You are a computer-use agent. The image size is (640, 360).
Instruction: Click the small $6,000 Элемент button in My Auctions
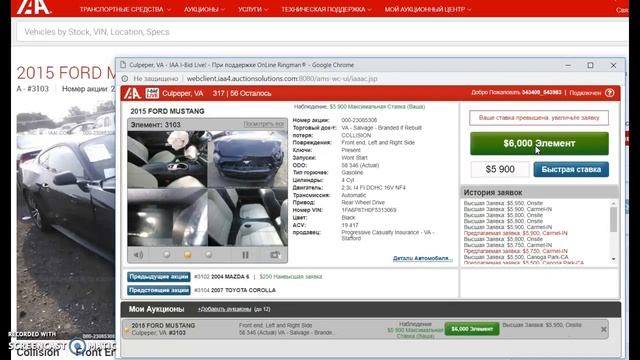coord(472,329)
